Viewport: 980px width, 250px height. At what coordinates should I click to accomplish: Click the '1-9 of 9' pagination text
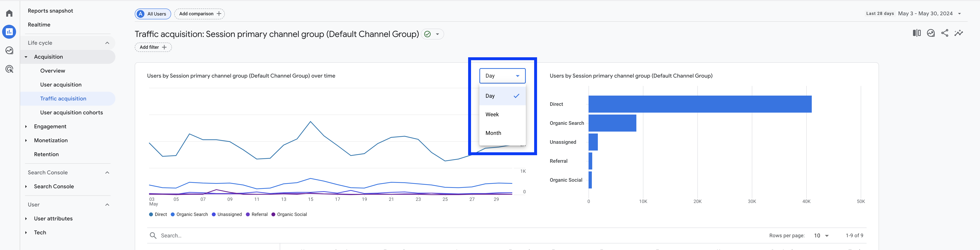tap(855, 235)
